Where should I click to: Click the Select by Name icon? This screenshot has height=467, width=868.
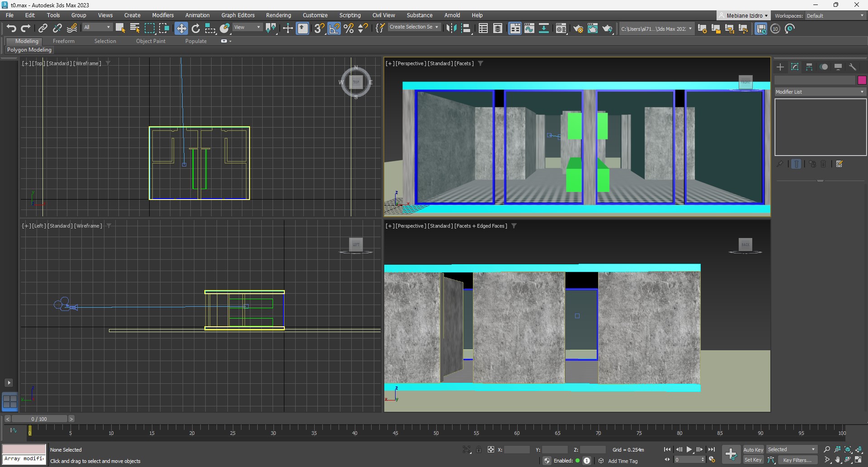(x=135, y=29)
